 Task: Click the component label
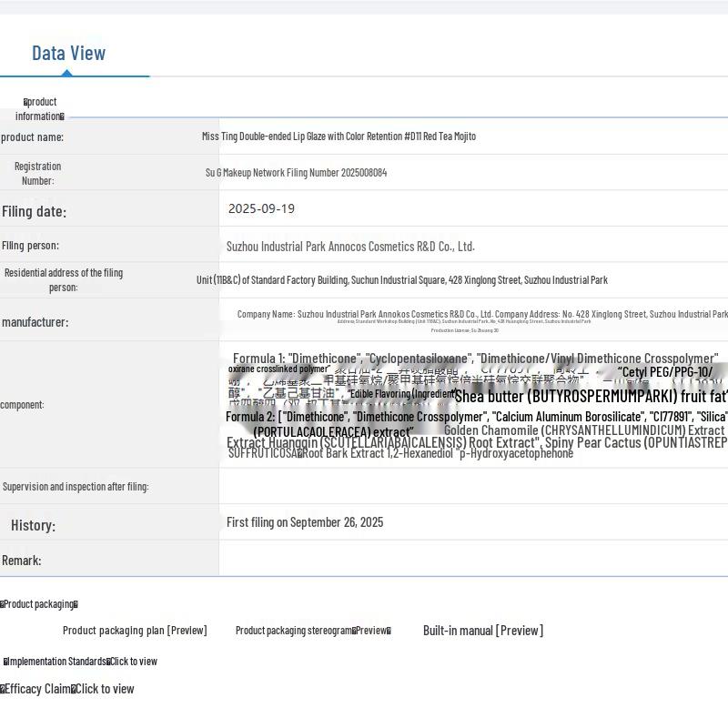[22, 405]
